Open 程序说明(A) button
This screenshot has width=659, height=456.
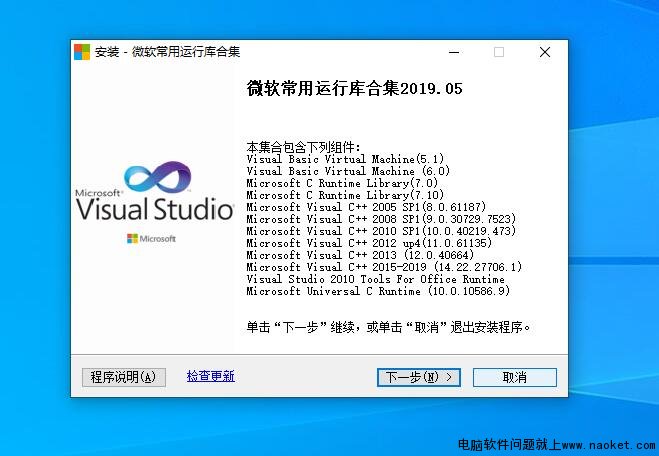(x=124, y=377)
